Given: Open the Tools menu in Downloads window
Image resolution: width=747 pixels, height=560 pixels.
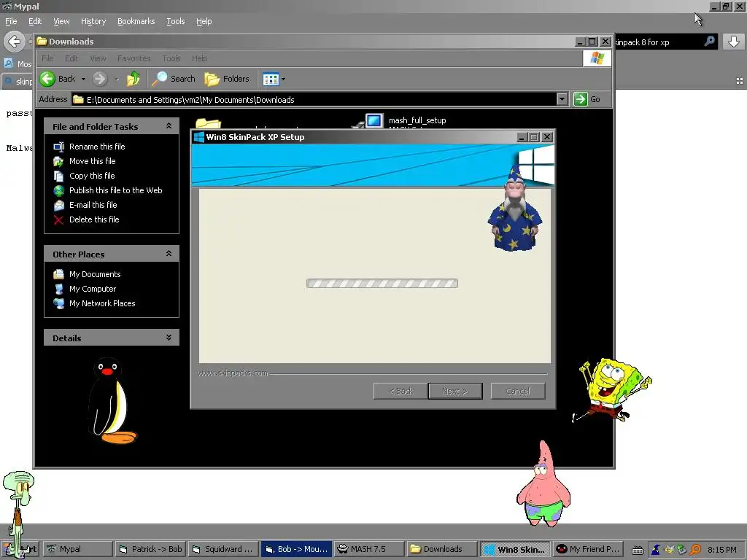Looking at the screenshot, I should click(x=171, y=58).
